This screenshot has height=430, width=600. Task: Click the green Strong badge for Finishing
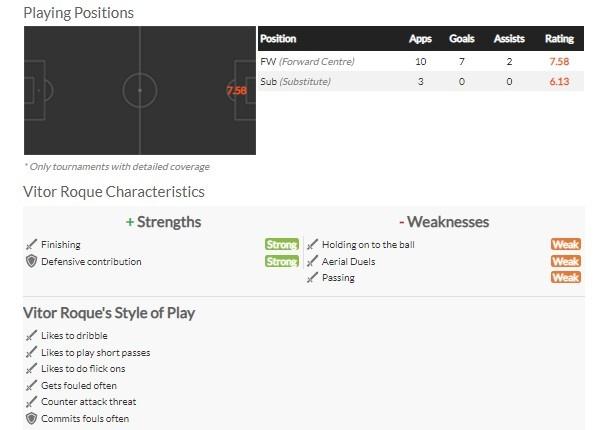(281, 244)
